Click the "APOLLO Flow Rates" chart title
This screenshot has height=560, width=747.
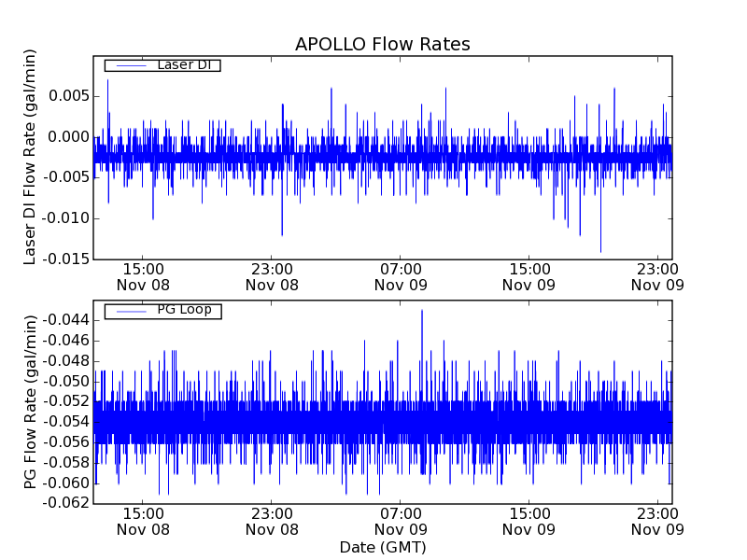pos(382,45)
